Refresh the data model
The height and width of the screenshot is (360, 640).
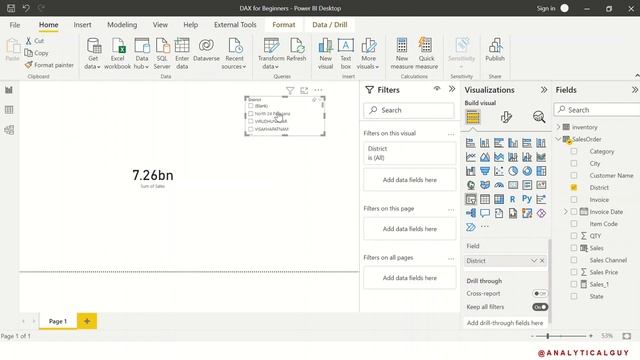296,50
